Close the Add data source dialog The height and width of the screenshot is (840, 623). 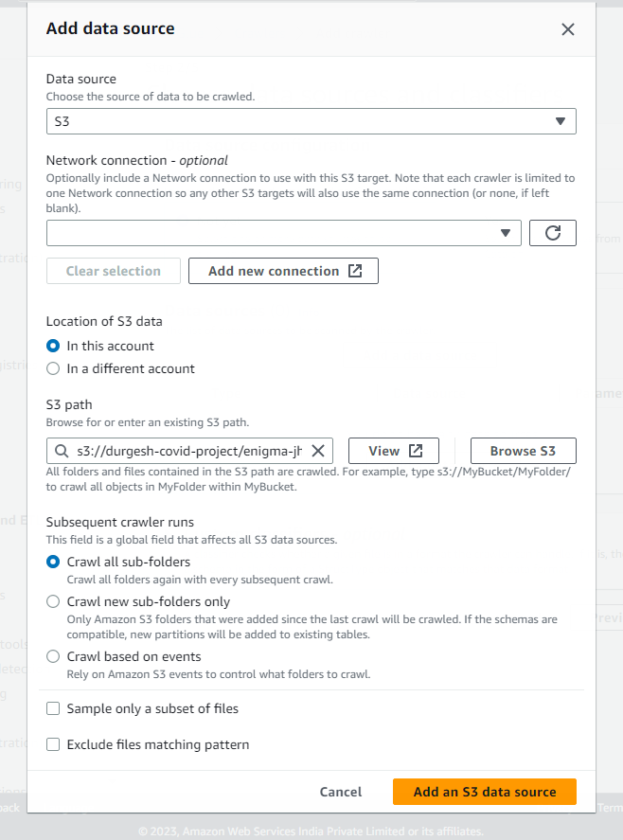tap(567, 29)
